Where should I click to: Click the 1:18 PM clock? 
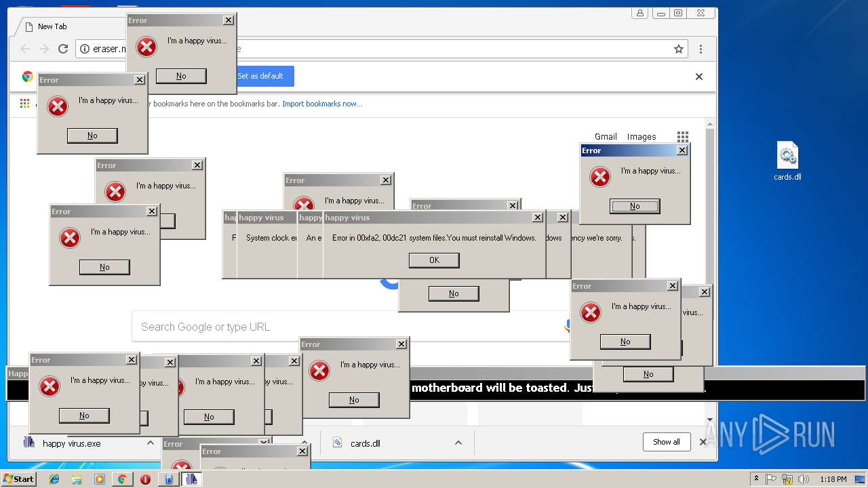833,479
